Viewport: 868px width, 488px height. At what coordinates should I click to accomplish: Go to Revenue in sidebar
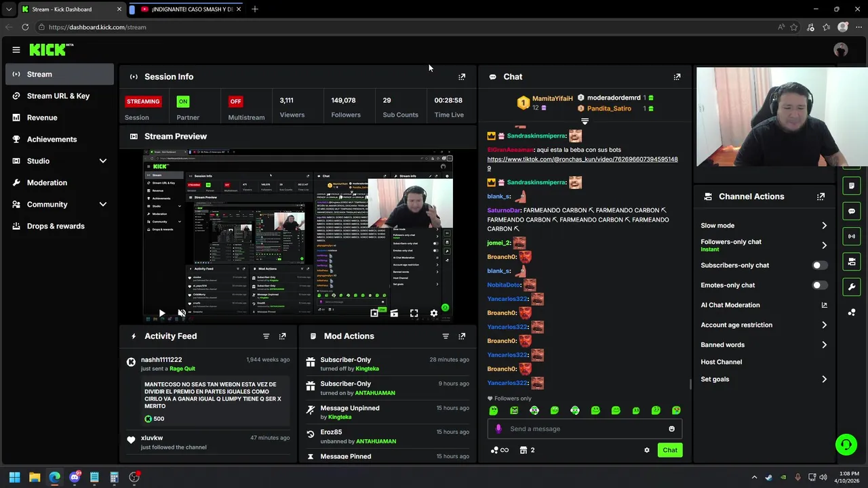pyautogui.click(x=60, y=117)
